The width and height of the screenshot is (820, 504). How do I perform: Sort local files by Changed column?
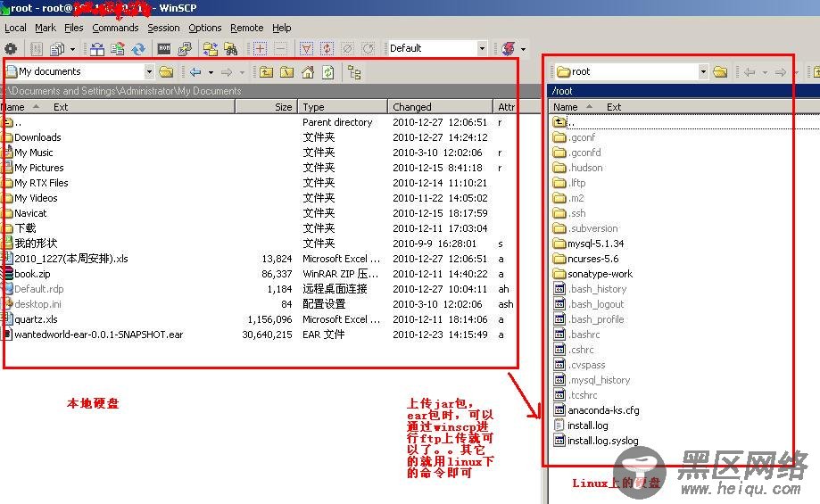440,107
